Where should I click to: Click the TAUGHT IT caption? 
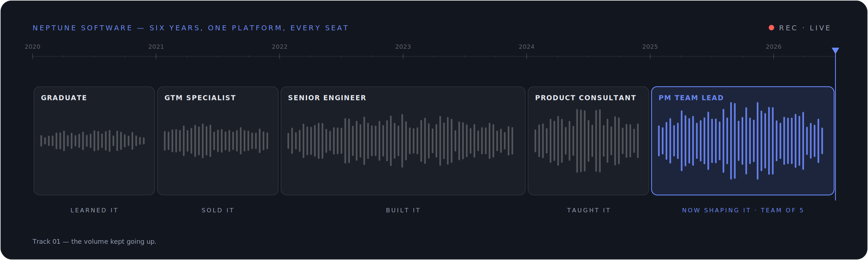tap(588, 210)
